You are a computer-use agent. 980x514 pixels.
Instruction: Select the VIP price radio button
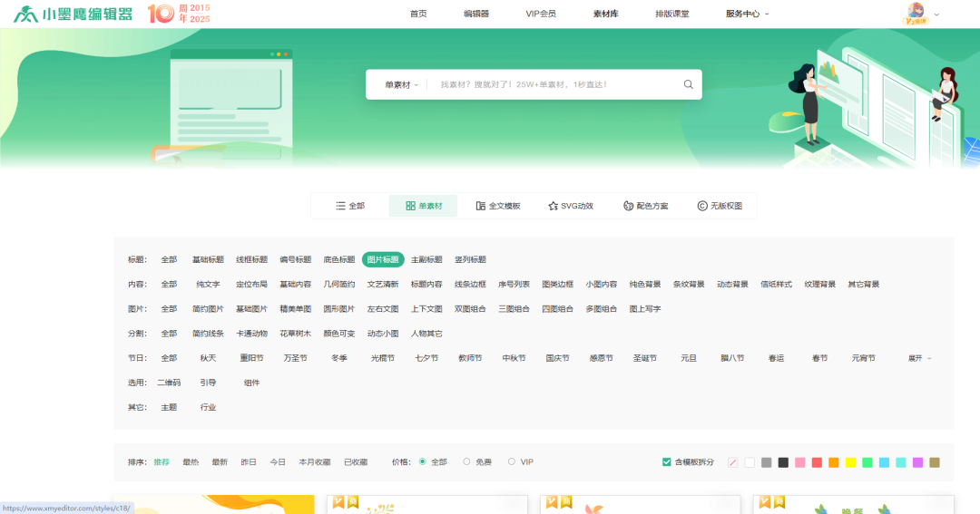512,461
